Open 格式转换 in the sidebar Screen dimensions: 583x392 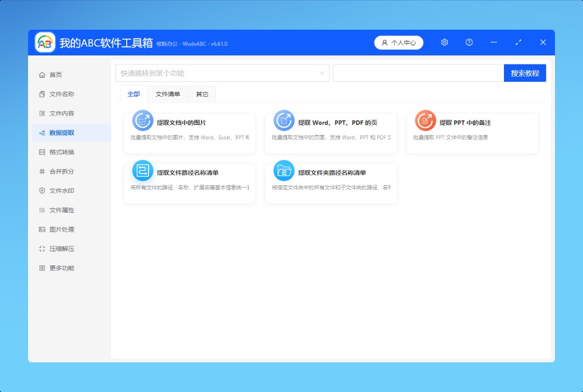pyautogui.click(x=62, y=152)
